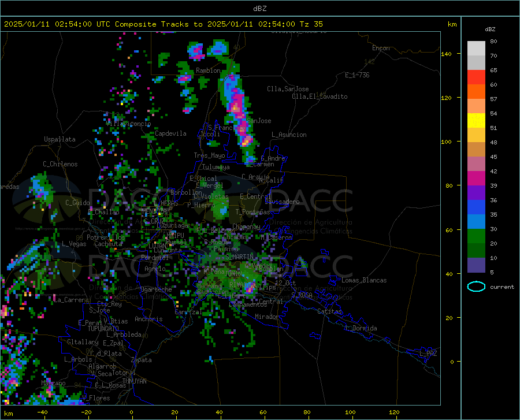Viewport: 520px width, 420px height.
Task: Click the 'V_Flores' map label
Action: pos(96,398)
